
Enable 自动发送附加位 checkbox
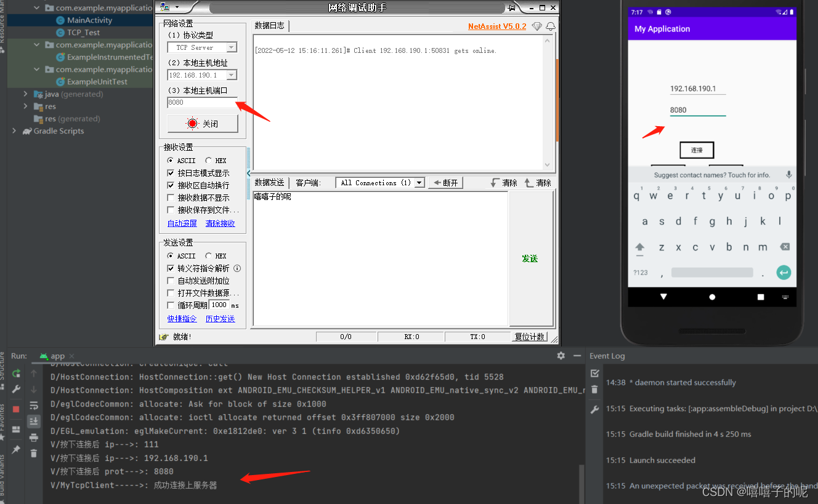(x=171, y=281)
